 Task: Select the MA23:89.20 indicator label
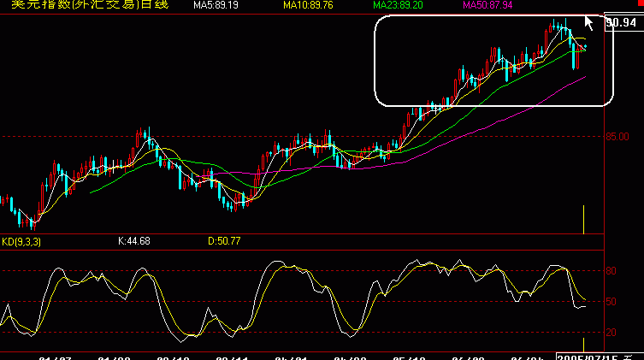(x=398, y=5)
